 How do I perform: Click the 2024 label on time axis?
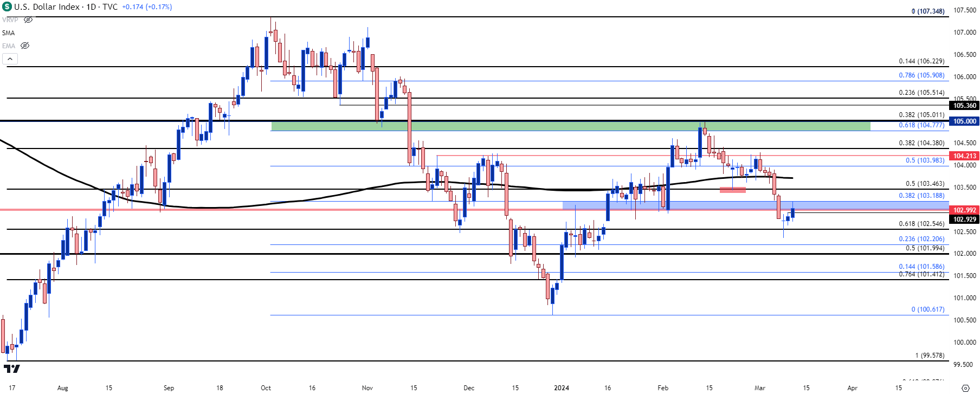pos(562,388)
